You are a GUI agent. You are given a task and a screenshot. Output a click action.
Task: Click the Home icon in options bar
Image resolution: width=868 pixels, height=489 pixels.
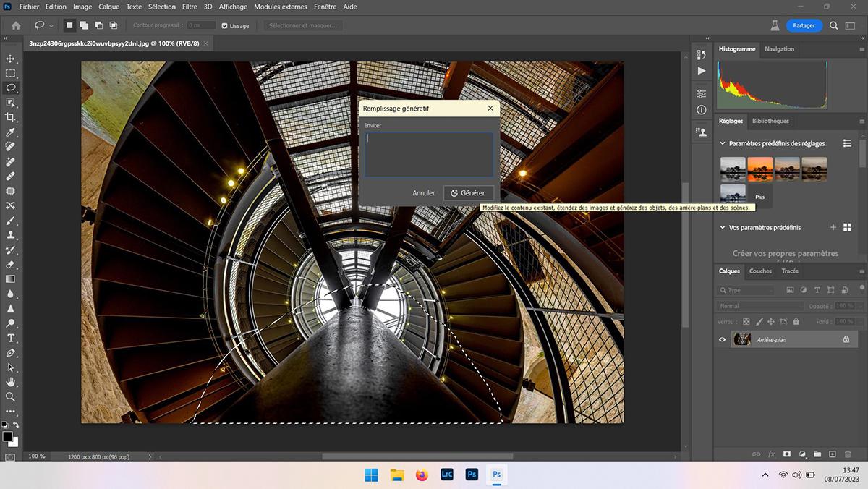point(16,25)
